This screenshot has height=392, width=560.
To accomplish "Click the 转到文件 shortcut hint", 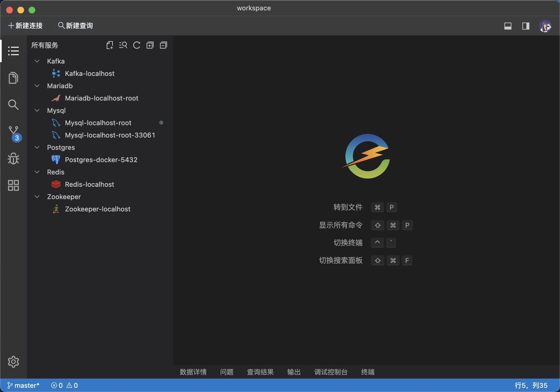I will (348, 207).
